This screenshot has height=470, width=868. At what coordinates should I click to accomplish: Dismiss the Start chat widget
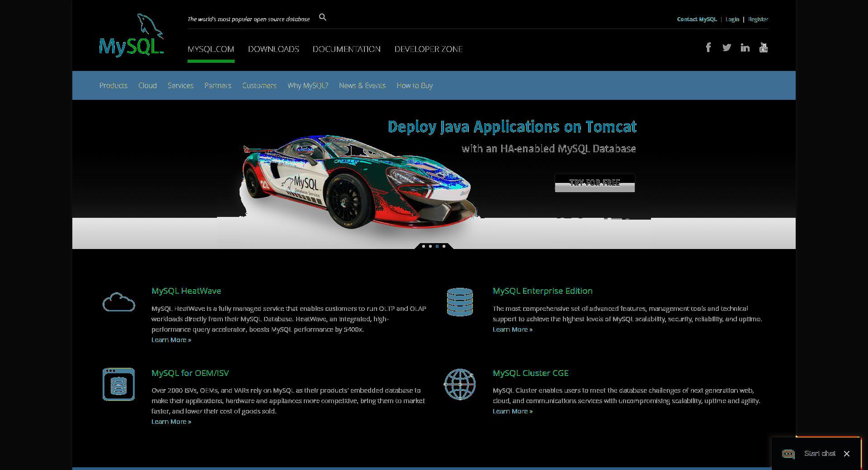point(847,454)
